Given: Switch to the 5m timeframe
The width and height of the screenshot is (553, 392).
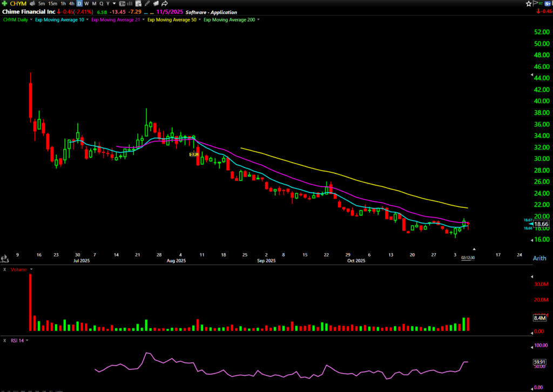Looking at the screenshot, I should point(42,3).
